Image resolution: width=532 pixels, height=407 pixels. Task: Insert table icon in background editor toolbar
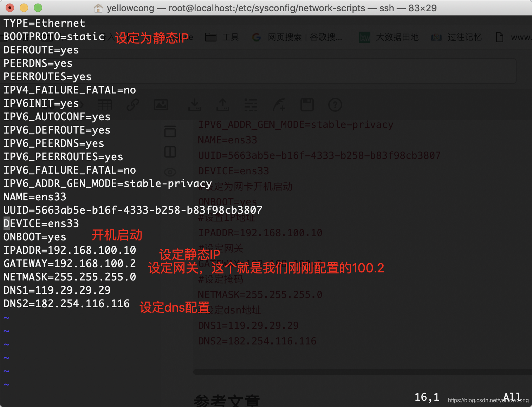[105, 105]
